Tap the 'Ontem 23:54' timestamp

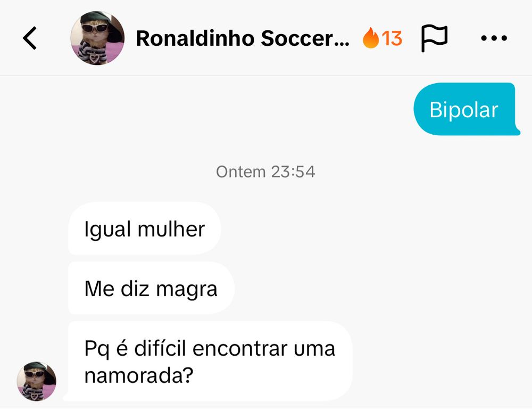[265, 172]
